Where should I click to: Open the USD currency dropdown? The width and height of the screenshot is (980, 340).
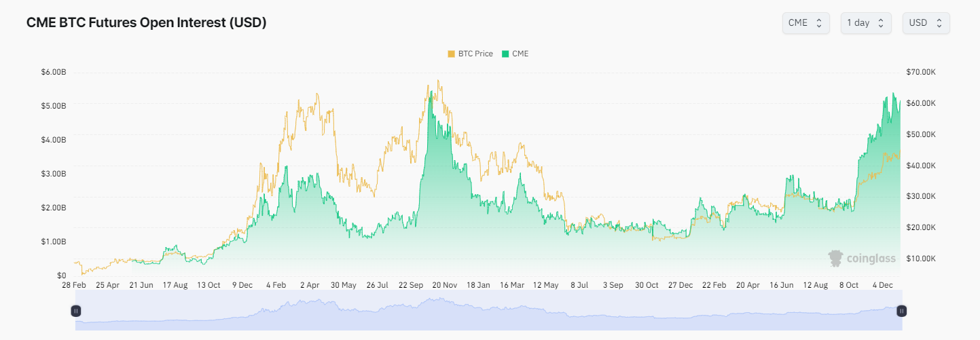[926, 22]
